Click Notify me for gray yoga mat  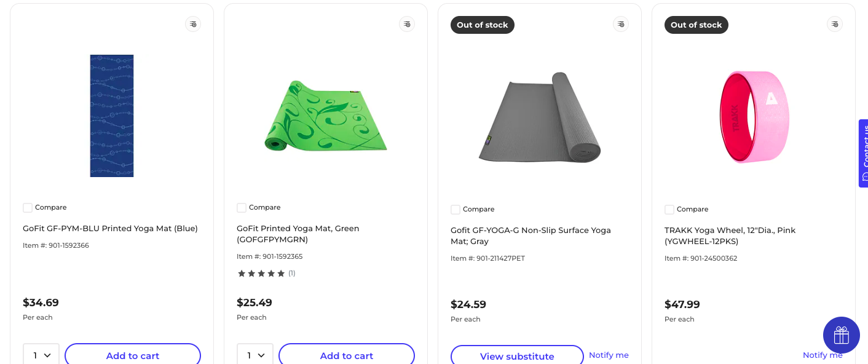pos(609,355)
